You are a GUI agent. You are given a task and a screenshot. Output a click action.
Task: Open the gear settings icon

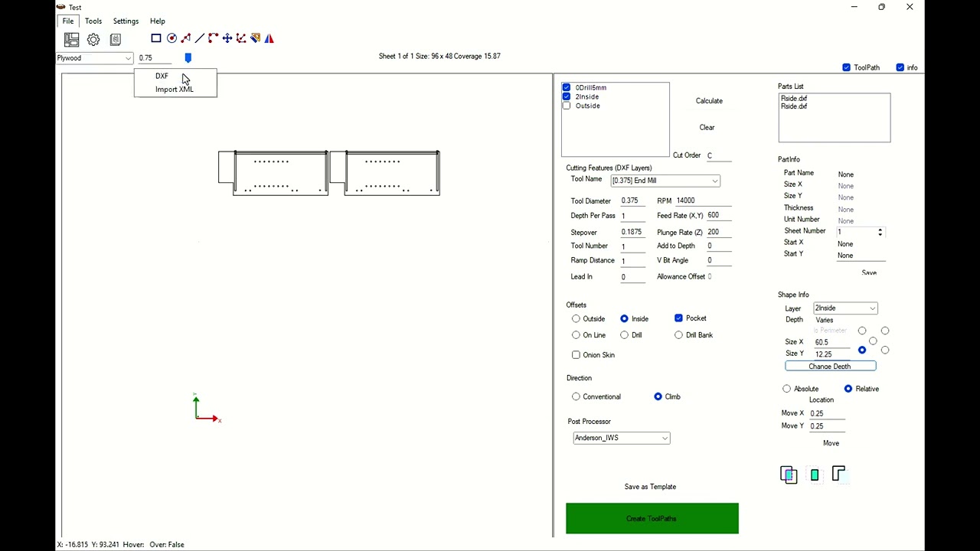93,39
